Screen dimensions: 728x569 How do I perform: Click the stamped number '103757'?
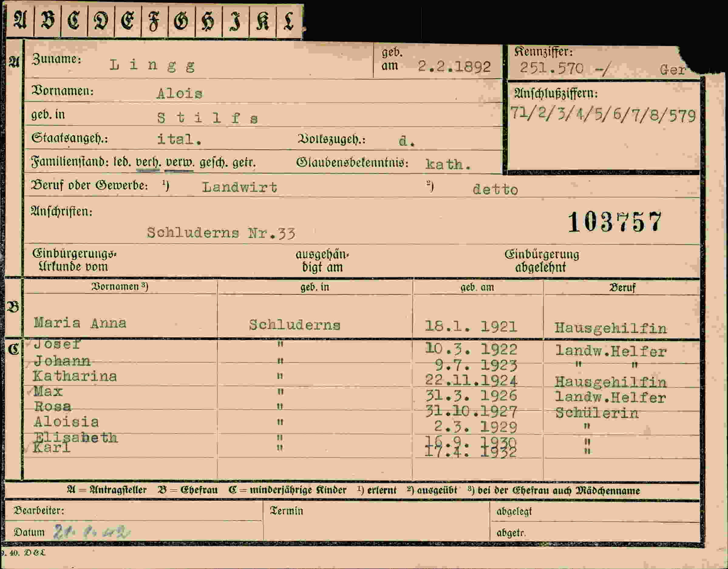(615, 221)
